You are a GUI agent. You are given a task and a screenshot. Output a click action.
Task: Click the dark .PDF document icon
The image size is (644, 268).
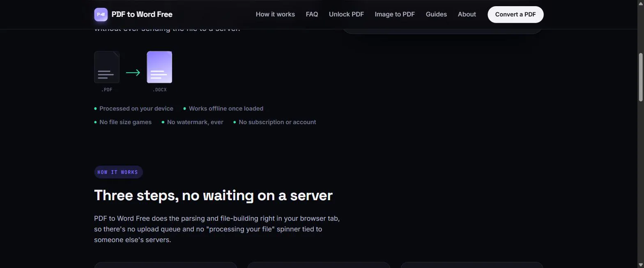click(107, 67)
